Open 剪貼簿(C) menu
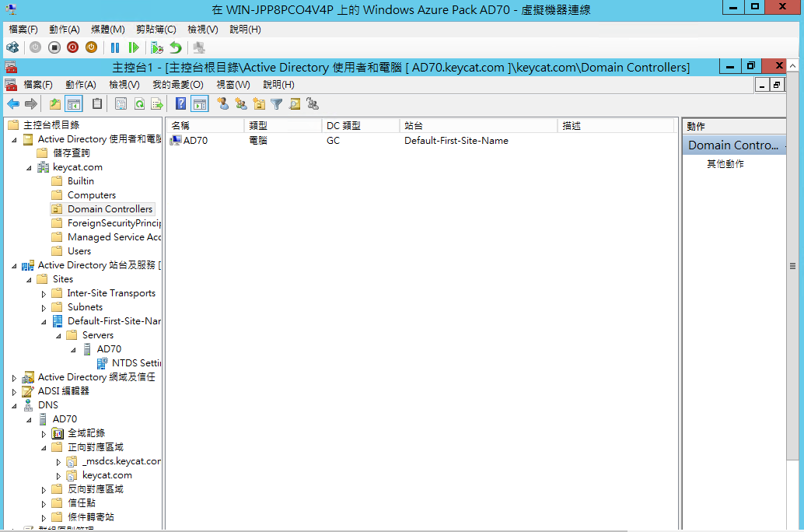Image resolution: width=804 pixels, height=532 pixels. pyautogui.click(x=156, y=30)
